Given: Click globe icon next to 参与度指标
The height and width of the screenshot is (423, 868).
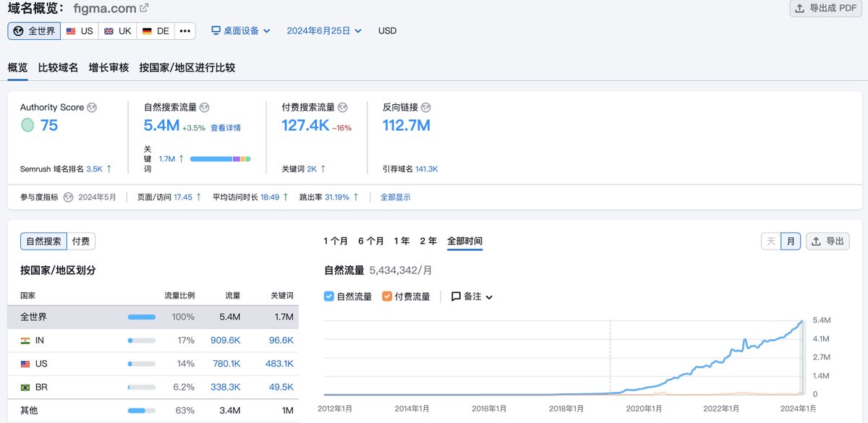Looking at the screenshot, I should point(68,197).
